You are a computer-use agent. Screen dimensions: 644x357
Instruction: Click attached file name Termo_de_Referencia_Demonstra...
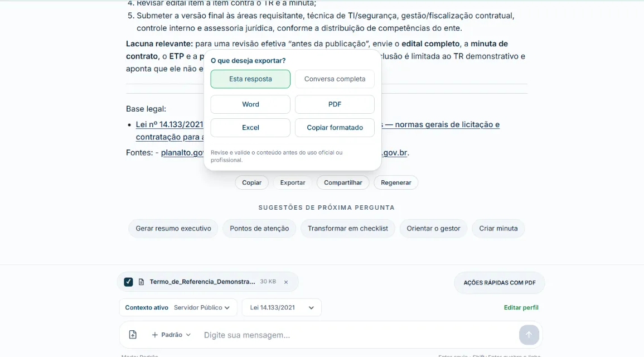pyautogui.click(x=202, y=282)
